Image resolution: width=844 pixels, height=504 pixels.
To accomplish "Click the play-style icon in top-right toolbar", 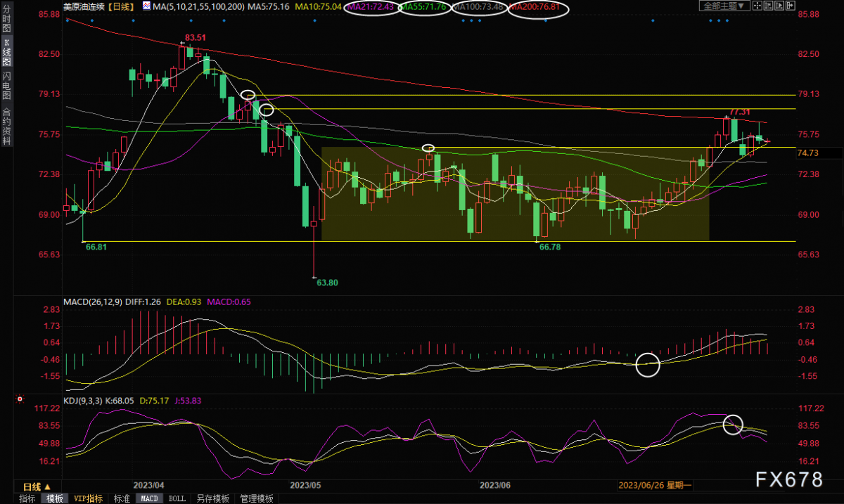I will tap(779, 6).
